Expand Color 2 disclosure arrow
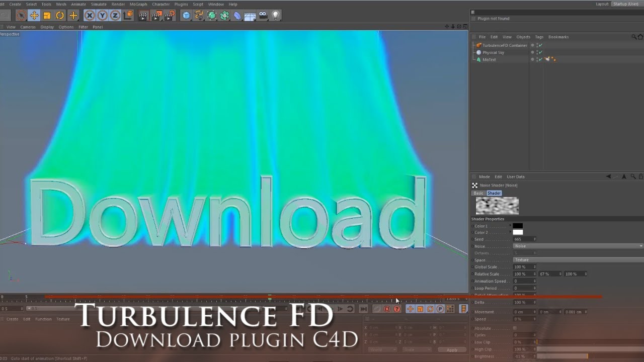The width and height of the screenshot is (644, 362). coord(510,232)
